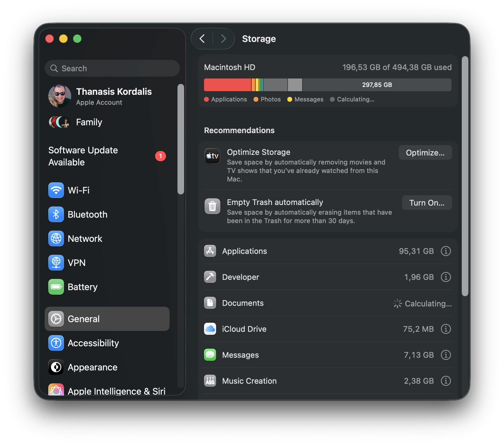Image resolution: width=504 pixels, height=445 pixels.
Task: Click the 2,38 GB Music Creation size
Action: [x=419, y=381]
